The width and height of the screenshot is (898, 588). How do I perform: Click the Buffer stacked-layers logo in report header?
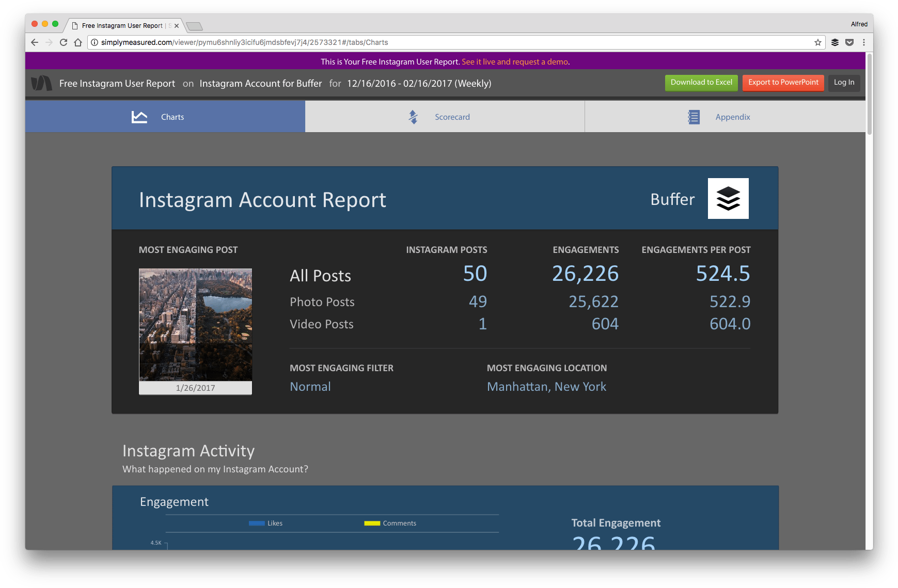tap(728, 199)
